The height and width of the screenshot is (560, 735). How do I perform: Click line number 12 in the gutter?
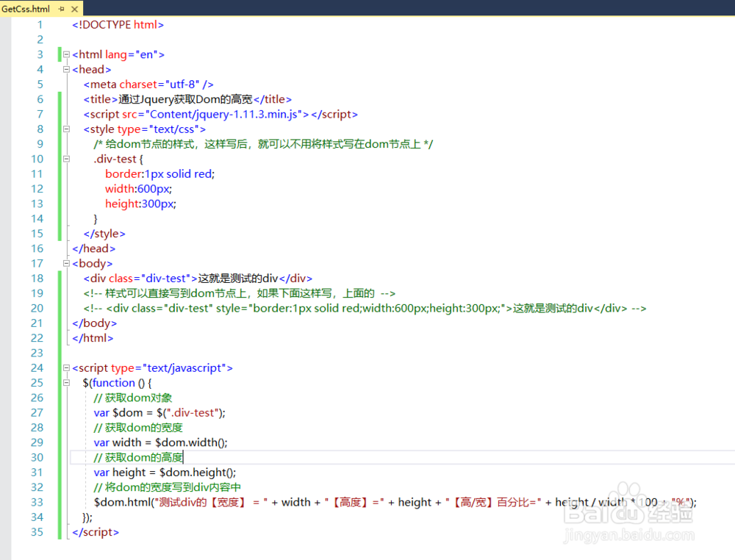click(x=37, y=189)
